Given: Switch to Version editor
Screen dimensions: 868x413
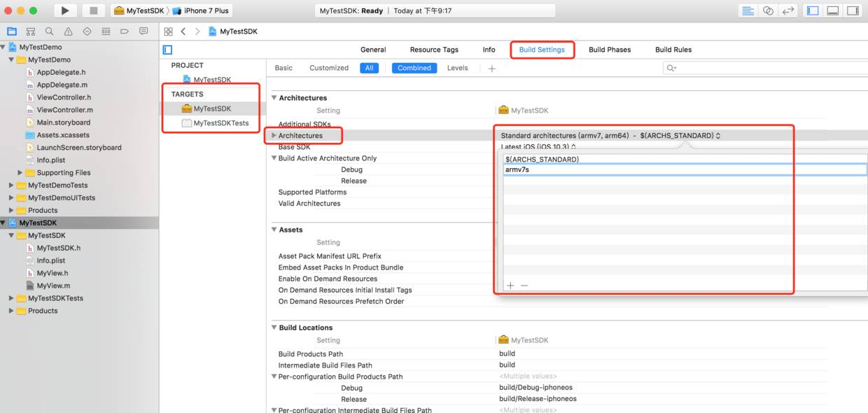Looking at the screenshot, I should (x=788, y=10).
